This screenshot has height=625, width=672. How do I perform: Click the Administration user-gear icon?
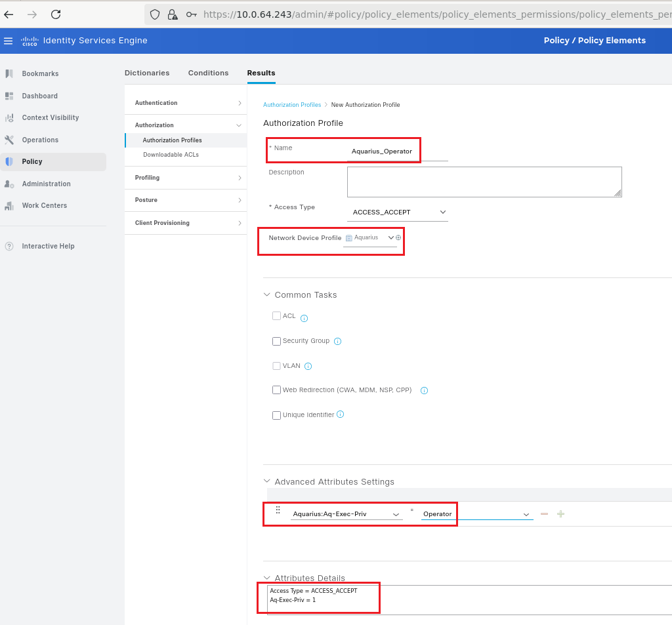pos(9,184)
